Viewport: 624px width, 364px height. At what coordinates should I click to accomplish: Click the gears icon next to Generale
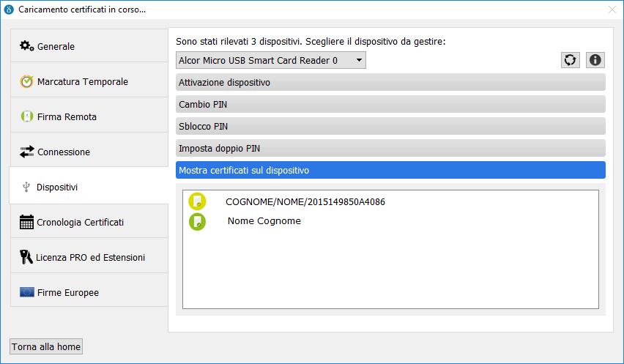point(27,46)
